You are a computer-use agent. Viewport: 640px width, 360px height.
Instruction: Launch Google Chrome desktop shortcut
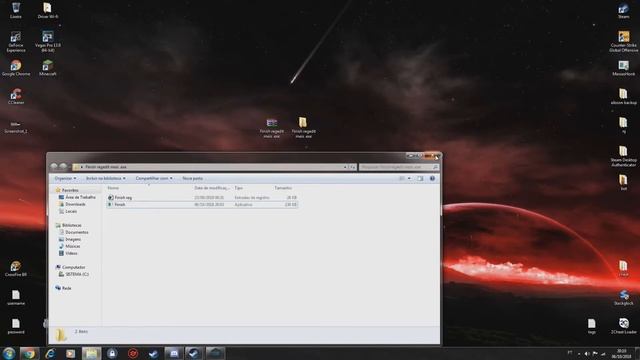tap(16, 68)
